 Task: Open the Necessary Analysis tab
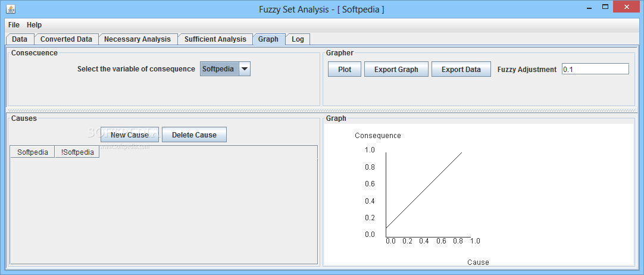(137, 39)
